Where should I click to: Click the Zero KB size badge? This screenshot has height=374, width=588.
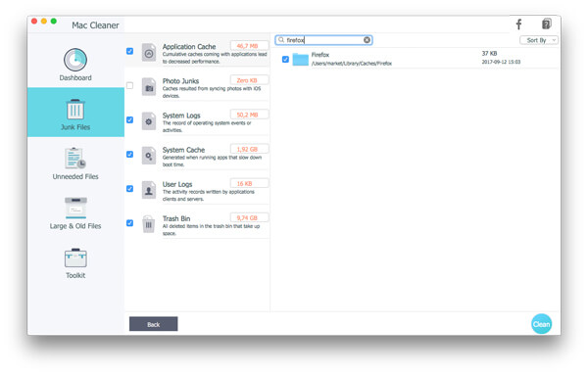pyautogui.click(x=249, y=80)
